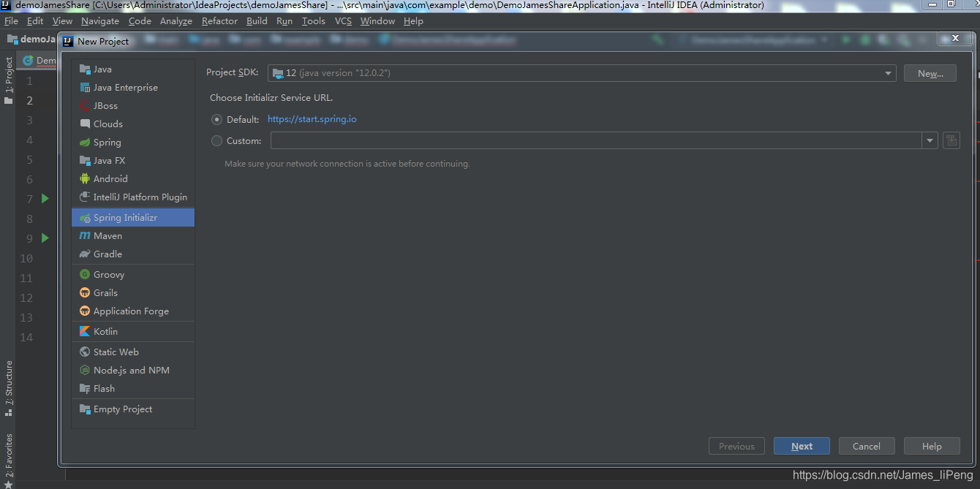Select the Gradle project type

133,254
